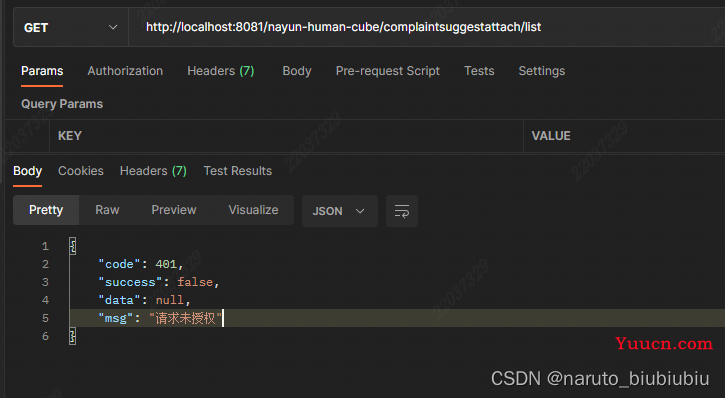Open the GET method dropdown
Viewport: 725px width, 398px height.
(70, 27)
